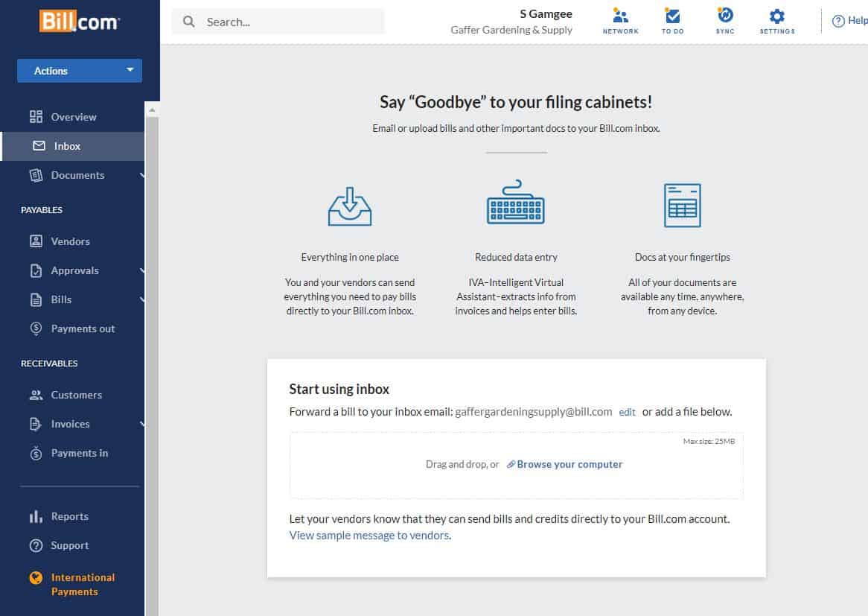Image resolution: width=868 pixels, height=616 pixels.
Task: Click the Payments in icon
Action: (36, 453)
